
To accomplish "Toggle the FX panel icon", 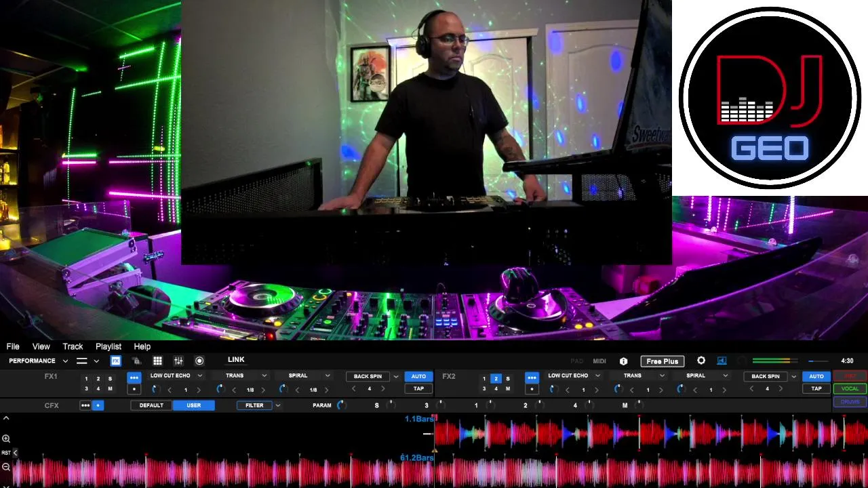I will (116, 361).
